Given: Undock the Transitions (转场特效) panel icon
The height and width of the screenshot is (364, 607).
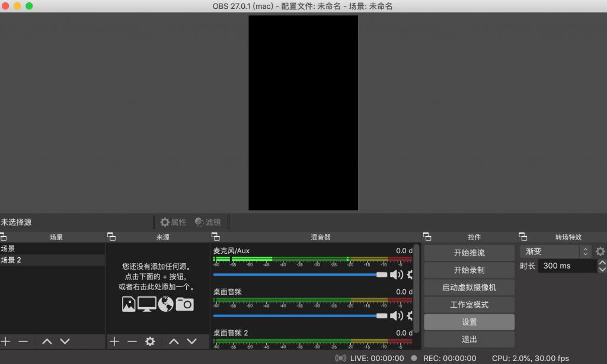Looking at the screenshot, I should (523, 237).
